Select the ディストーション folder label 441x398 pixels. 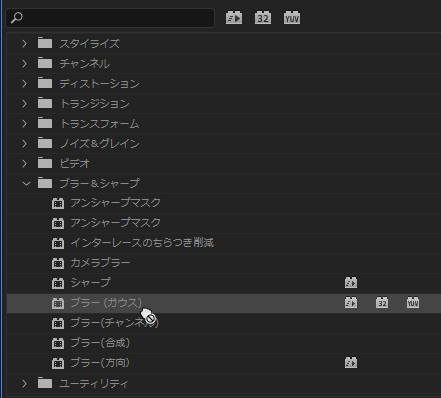point(99,83)
